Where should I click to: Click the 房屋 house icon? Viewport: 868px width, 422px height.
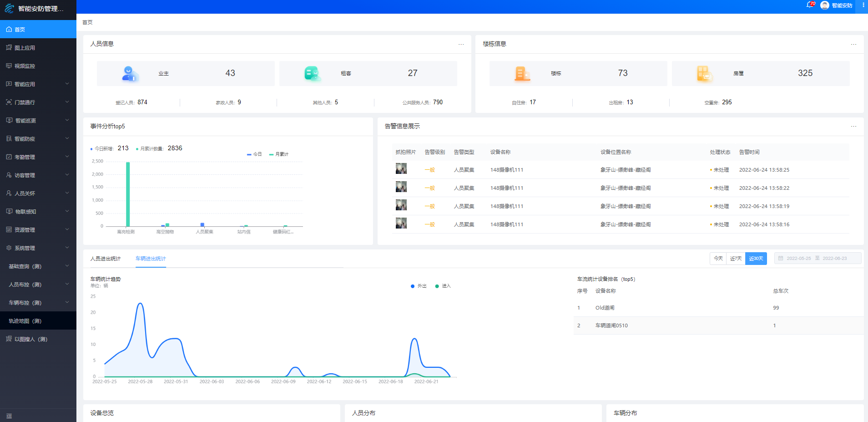click(704, 73)
